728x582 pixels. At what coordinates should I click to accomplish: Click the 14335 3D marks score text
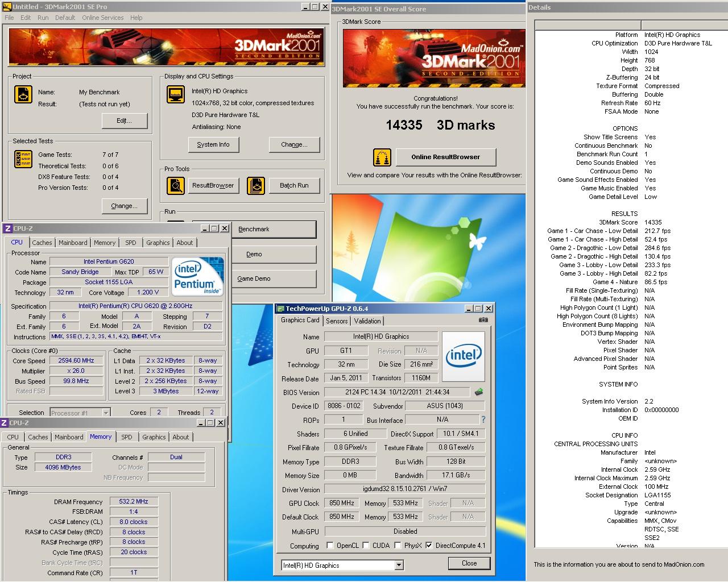[440, 125]
